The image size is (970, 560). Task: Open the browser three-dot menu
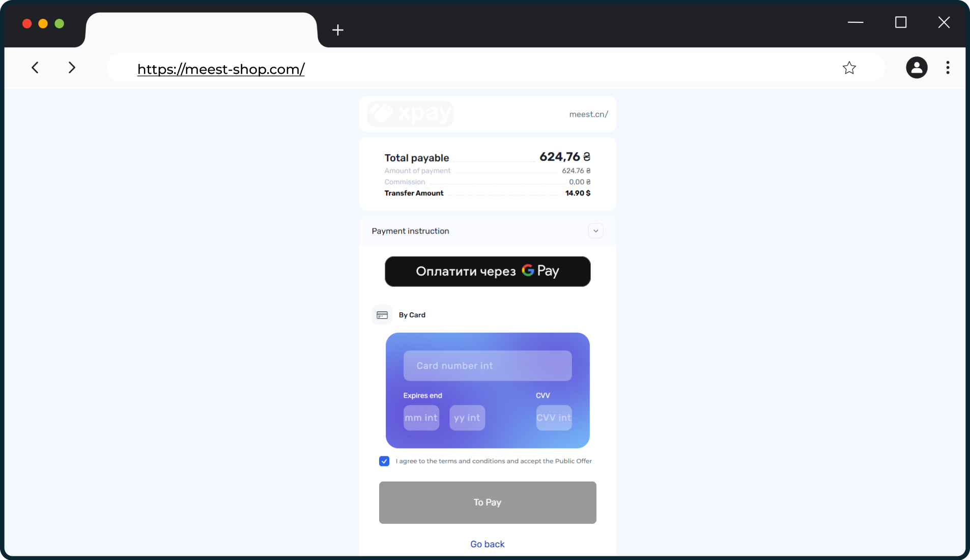pyautogui.click(x=948, y=68)
